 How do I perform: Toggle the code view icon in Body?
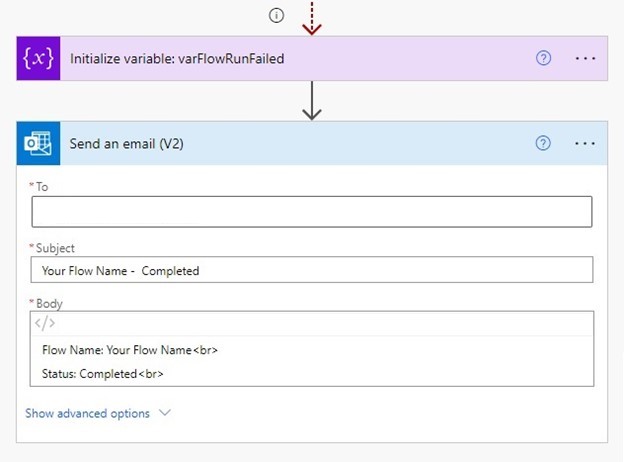(x=45, y=323)
